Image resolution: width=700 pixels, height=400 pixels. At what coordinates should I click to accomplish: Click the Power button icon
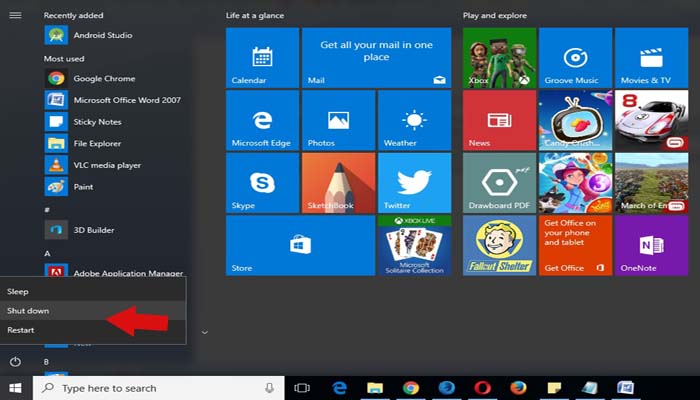pyautogui.click(x=15, y=362)
